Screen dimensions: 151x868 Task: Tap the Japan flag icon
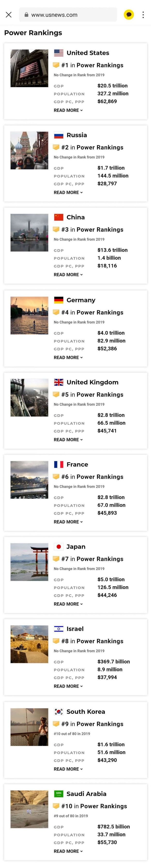click(59, 547)
